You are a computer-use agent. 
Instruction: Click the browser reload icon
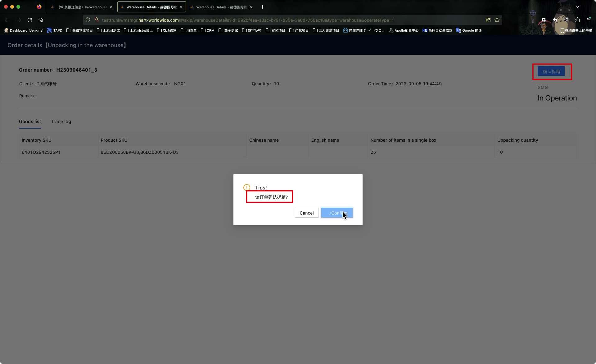click(x=30, y=20)
